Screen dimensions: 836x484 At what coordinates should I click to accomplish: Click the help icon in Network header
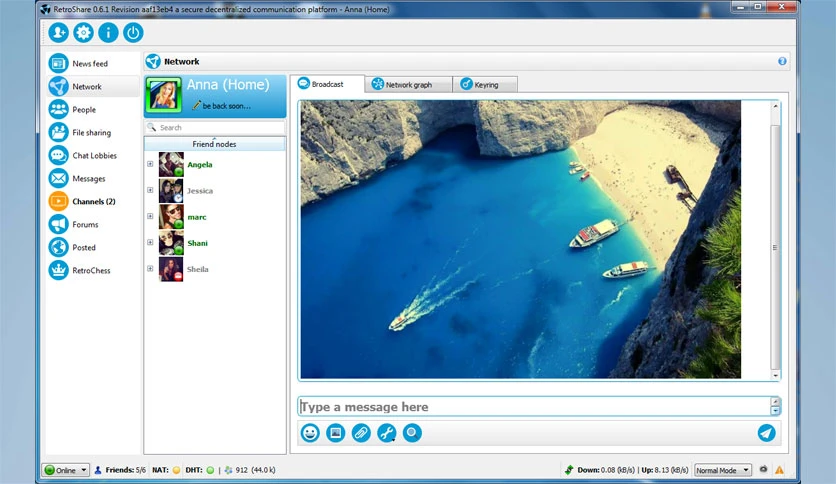coord(782,61)
